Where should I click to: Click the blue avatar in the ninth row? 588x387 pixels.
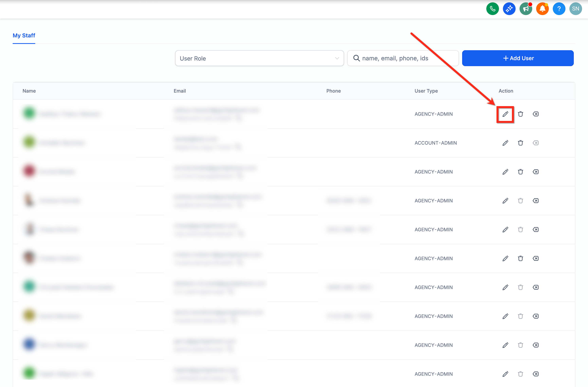coord(29,344)
